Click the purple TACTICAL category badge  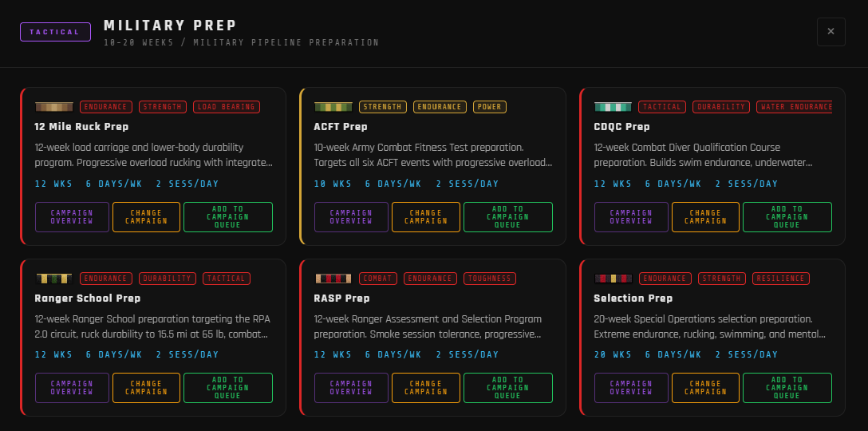click(x=55, y=32)
